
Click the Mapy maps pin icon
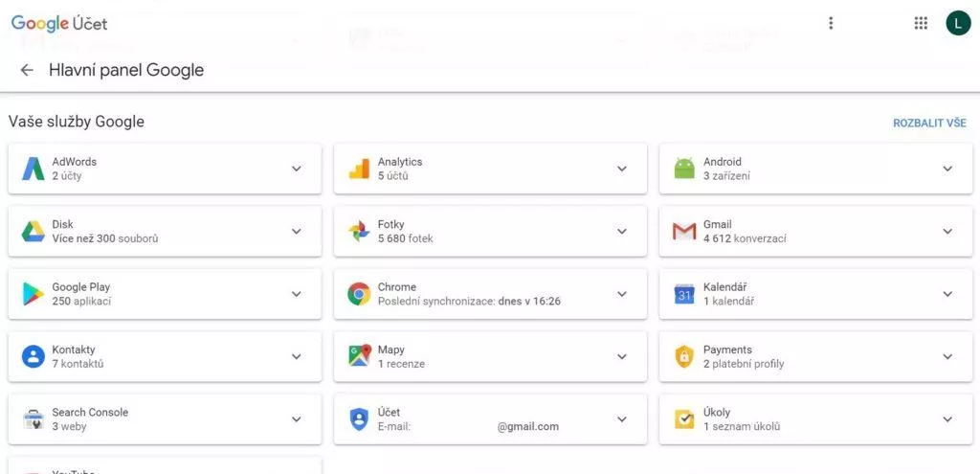tap(360, 356)
